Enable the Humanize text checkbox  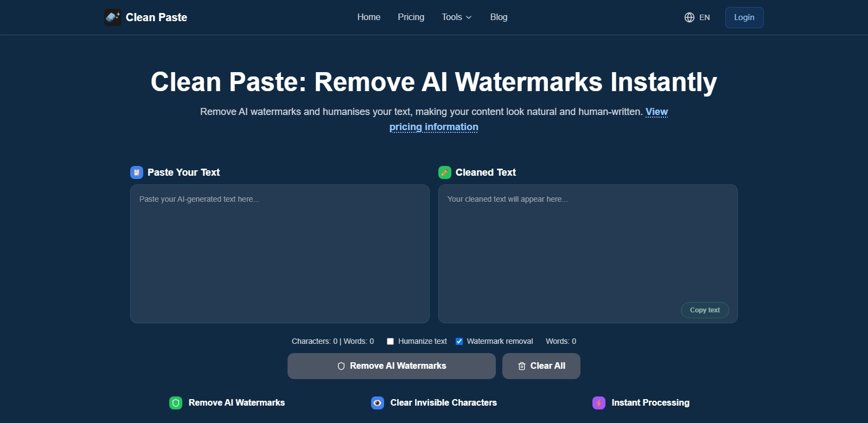click(390, 341)
